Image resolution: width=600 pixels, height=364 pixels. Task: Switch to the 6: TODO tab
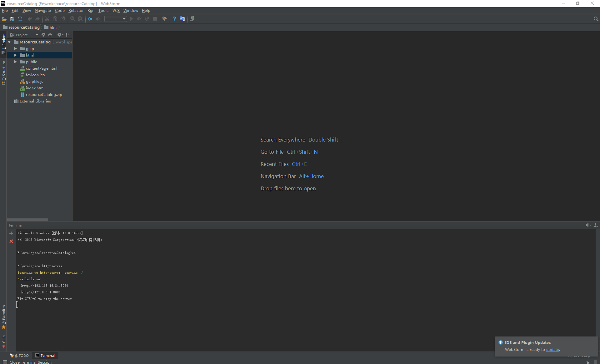pyautogui.click(x=19, y=356)
